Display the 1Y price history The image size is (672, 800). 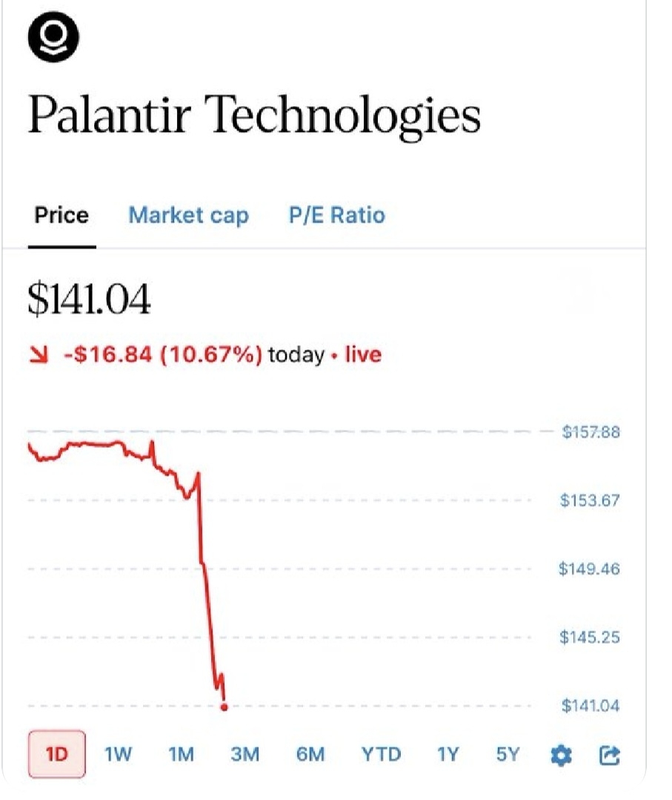pyautogui.click(x=448, y=755)
